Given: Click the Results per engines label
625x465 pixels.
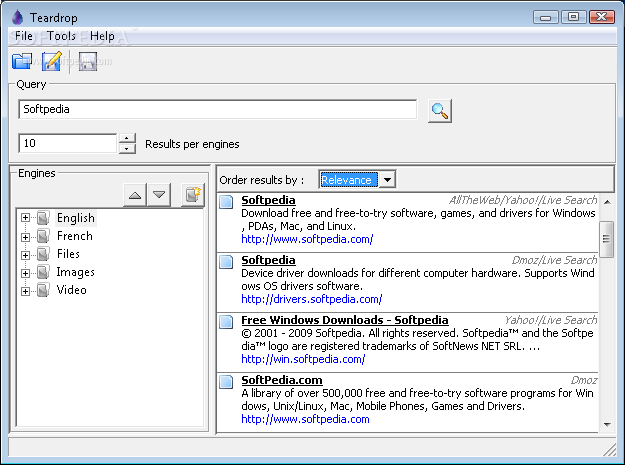Looking at the screenshot, I should 192,144.
